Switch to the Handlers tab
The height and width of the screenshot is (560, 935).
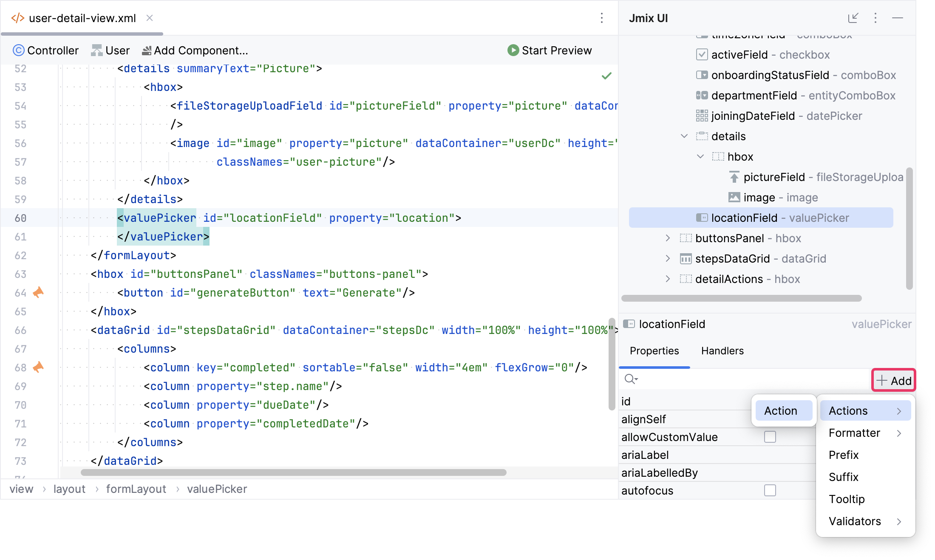click(722, 351)
